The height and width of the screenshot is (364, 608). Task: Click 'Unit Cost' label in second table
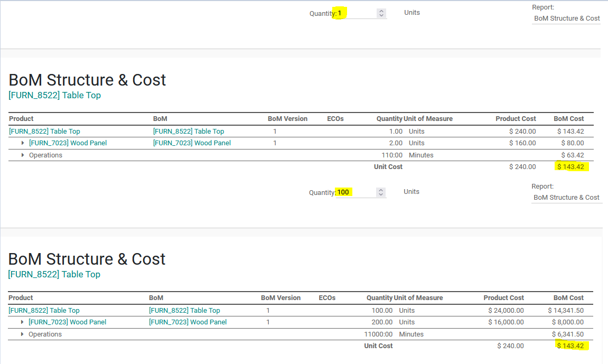378,346
